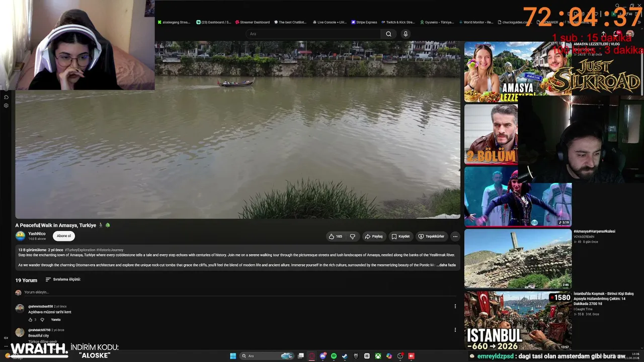Image resolution: width=644 pixels, height=362 pixels.
Task: Open the "chucksguides.com" browser tab
Action: [515, 22]
